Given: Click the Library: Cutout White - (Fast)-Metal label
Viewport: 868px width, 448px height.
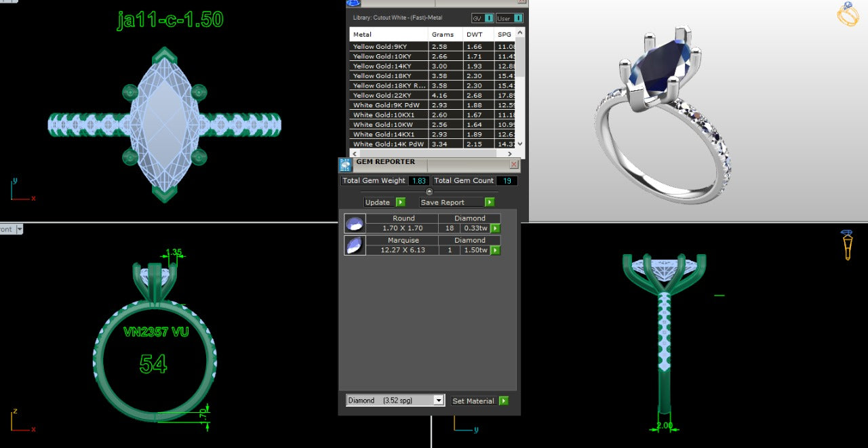Looking at the screenshot, I should 398,18.
